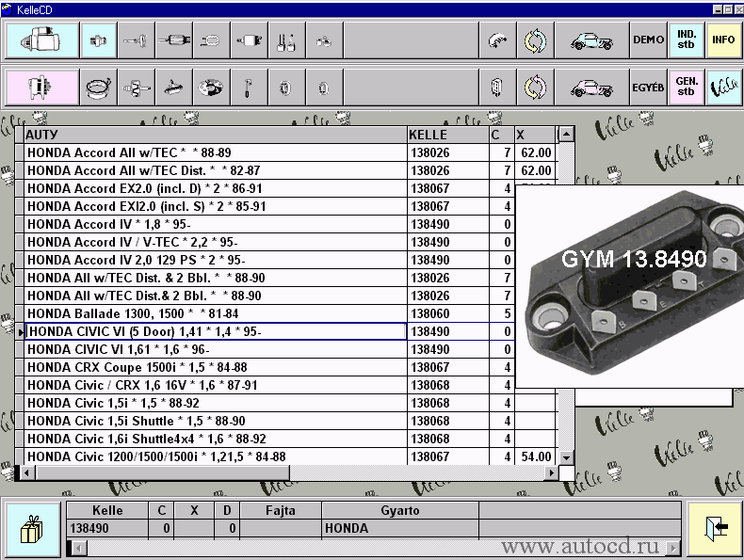The image size is (744, 560).
Task: Select the alternator stator ring icon
Action: click(99, 88)
